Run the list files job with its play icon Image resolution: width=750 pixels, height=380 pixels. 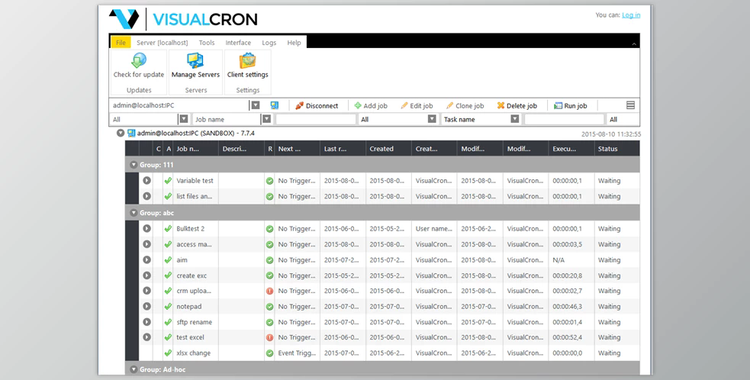146,196
